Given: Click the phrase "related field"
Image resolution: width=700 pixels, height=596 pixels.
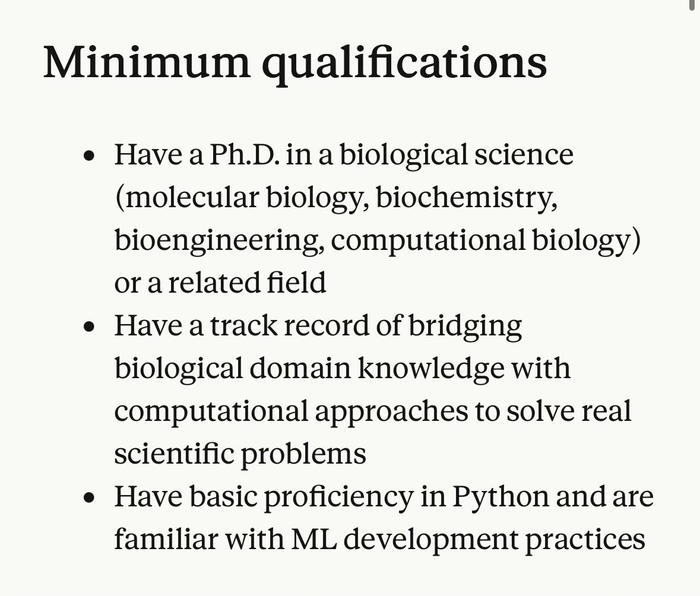Looking at the screenshot, I should [247, 283].
